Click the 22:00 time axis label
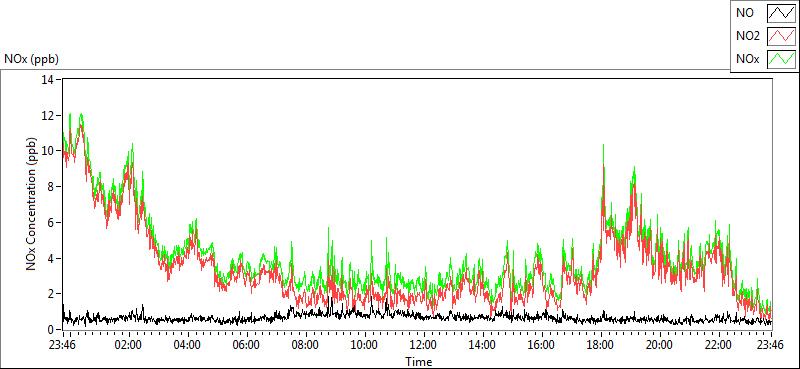The width and height of the screenshot is (800, 369). (x=719, y=344)
